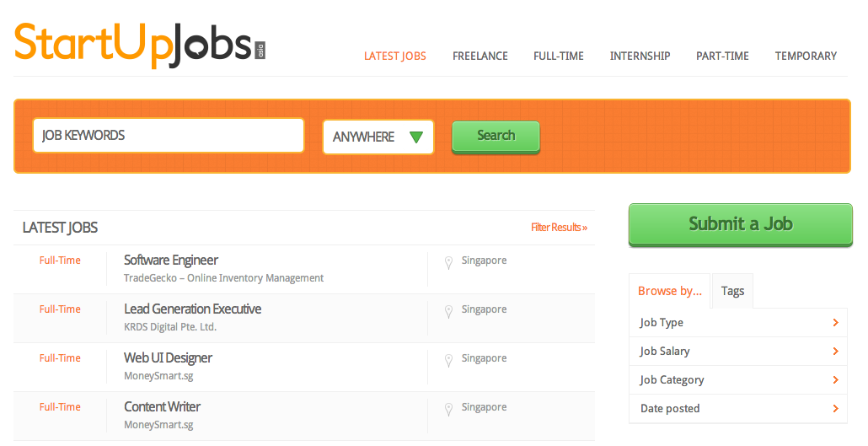Click the Submit a Job button
The image size is (868, 446).
pyautogui.click(x=740, y=224)
